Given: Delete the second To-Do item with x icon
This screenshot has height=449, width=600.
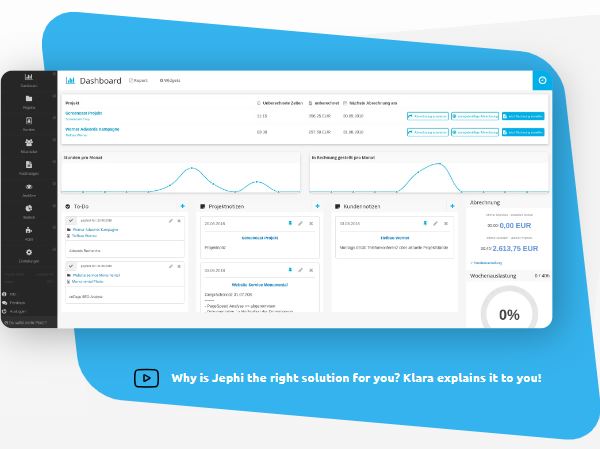Looking at the screenshot, I should 179,266.
